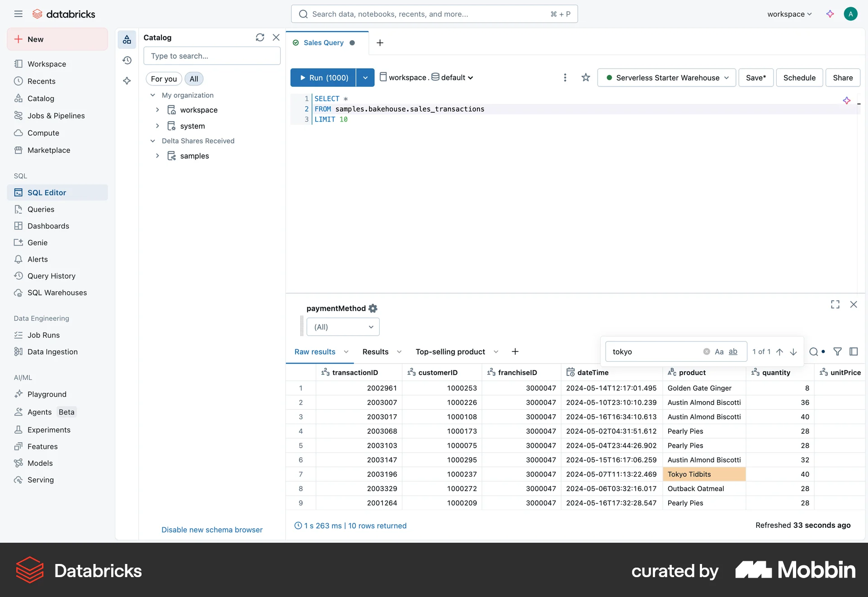
Task: Schedule the query using the Schedule button
Action: point(799,77)
